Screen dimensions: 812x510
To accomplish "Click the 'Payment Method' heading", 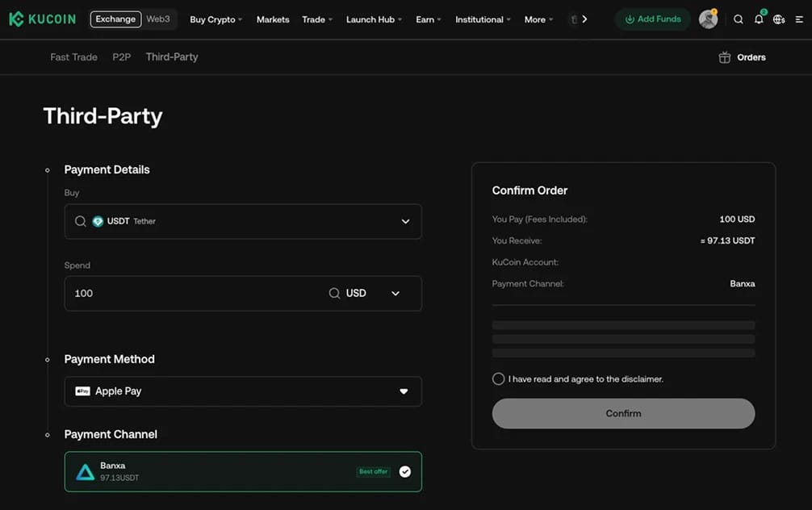I will pos(109,359).
